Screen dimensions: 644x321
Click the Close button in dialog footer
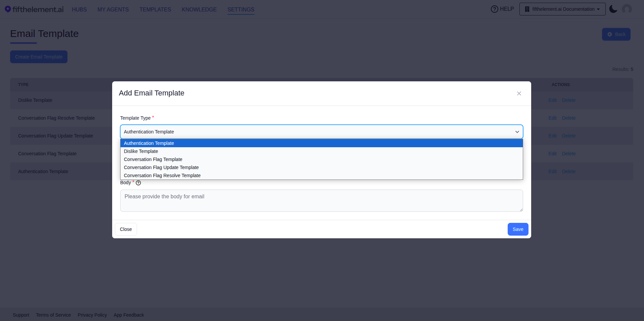point(126,229)
